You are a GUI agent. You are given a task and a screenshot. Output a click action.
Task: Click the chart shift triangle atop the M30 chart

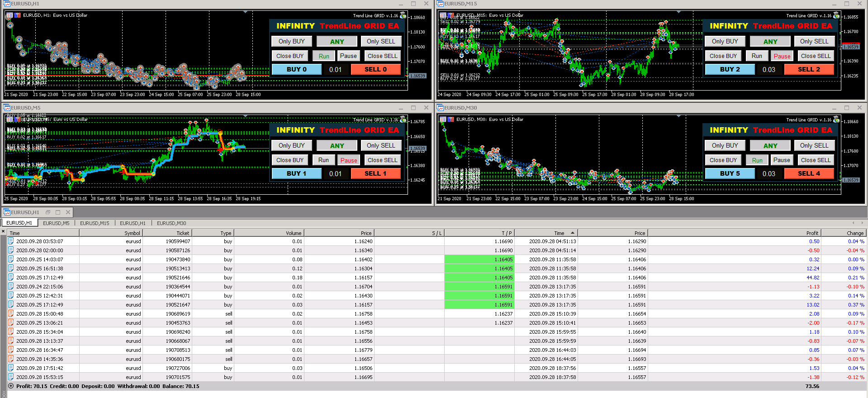click(x=678, y=116)
